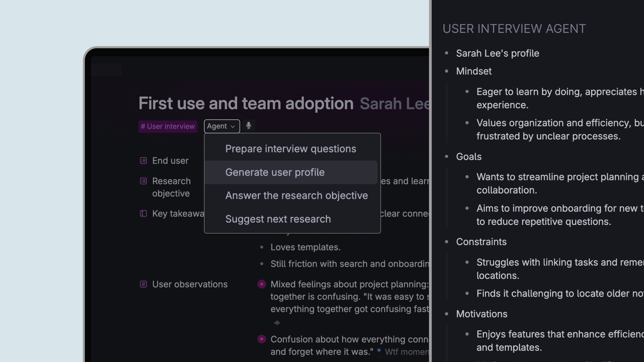Click Suggest next research entry
644x362 pixels.
(278, 219)
